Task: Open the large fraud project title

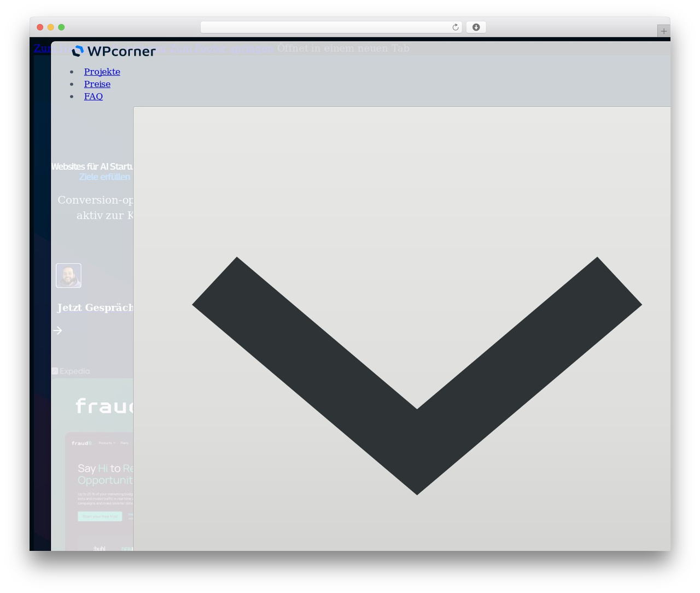Action: [x=104, y=406]
